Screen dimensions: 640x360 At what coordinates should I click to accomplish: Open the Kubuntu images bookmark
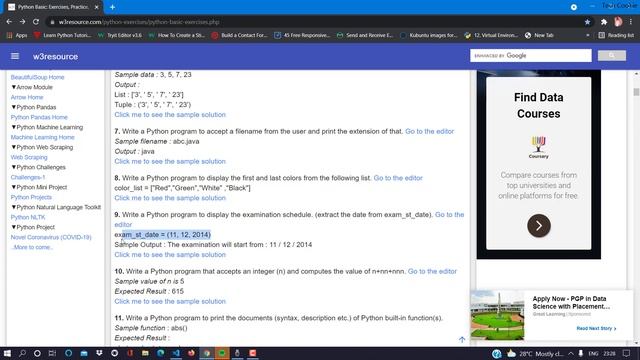pyautogui.click(x=429, y=35)
